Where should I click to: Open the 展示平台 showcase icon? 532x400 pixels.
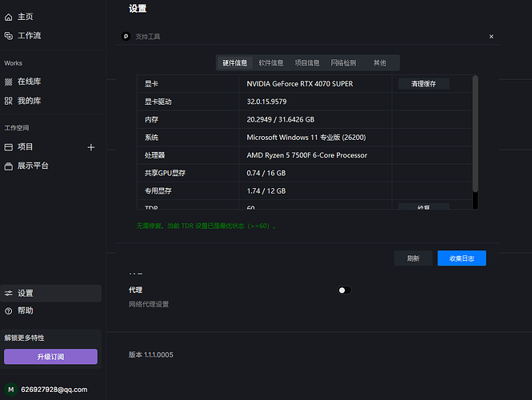tap(9, 166)
